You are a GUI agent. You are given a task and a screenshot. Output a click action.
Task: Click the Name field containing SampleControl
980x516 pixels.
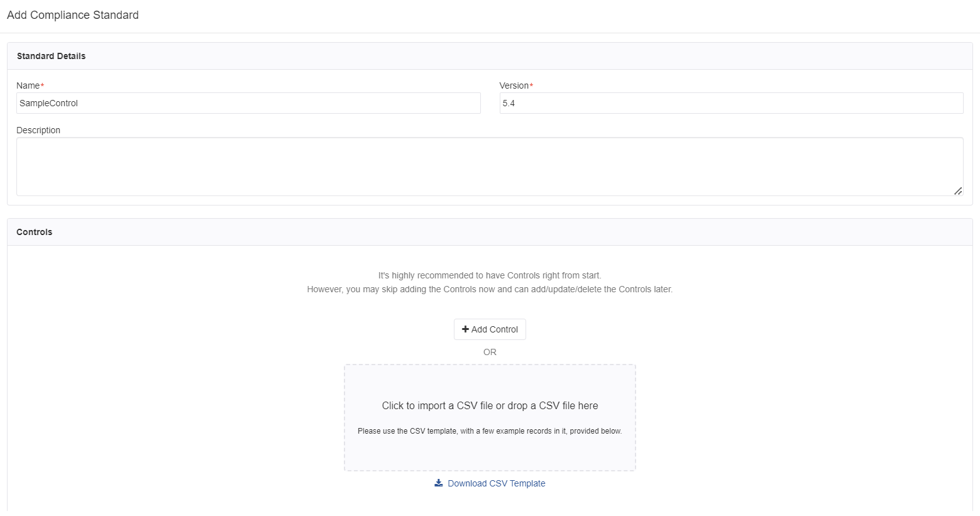click(x=248, y=103)
